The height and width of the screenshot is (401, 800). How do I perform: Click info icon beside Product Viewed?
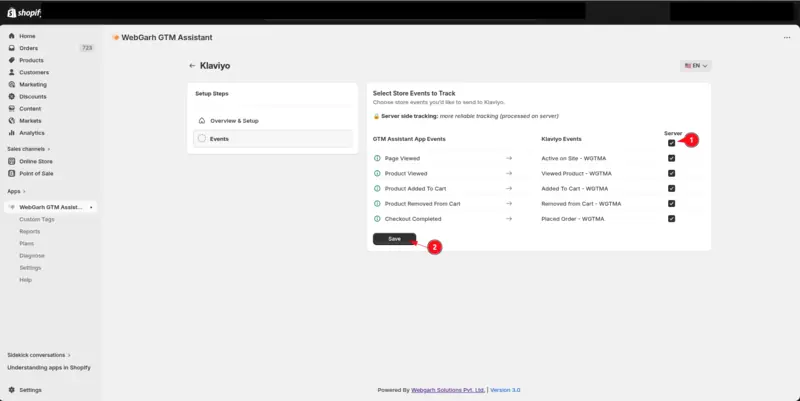pyautogui.click(x=377, y=173)
